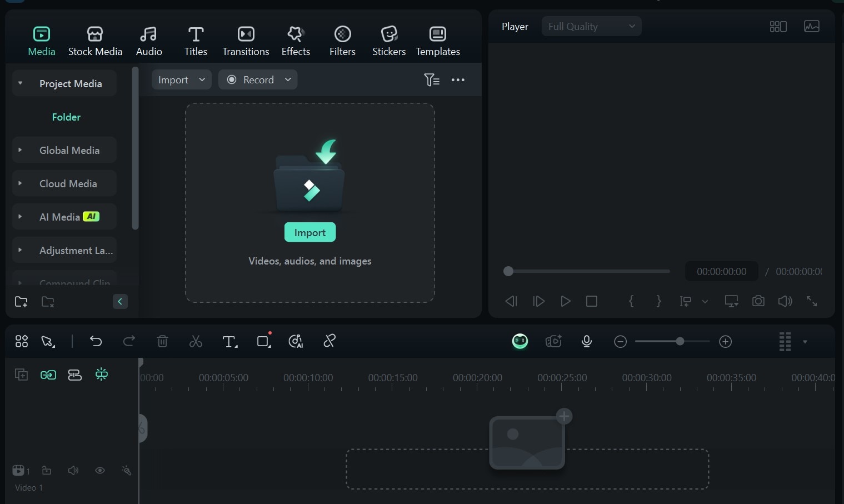Image resolution: width=844 pixels, height=504 pixels.
Task: Hide the Video 1 track
Action: pos(100,471)
